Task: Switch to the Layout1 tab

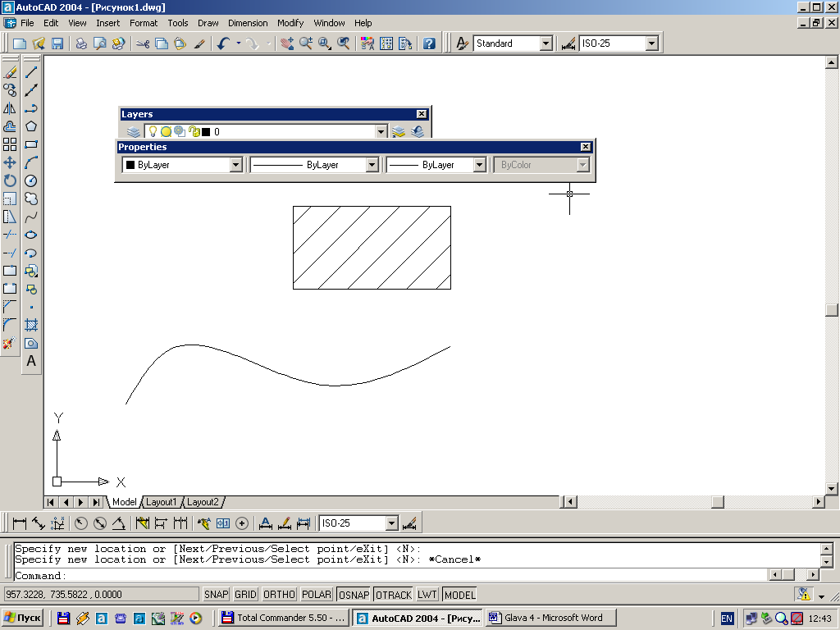Action: tap(161, 502)
